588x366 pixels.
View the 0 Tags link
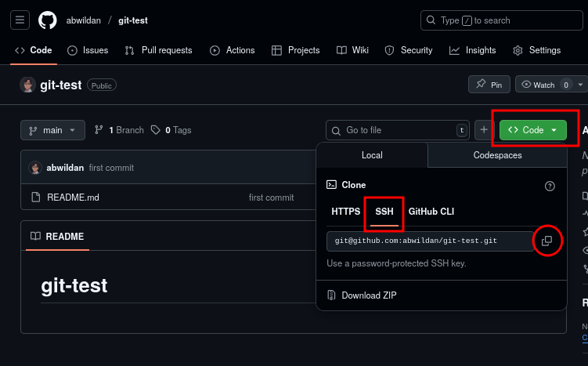pos(171,130)
